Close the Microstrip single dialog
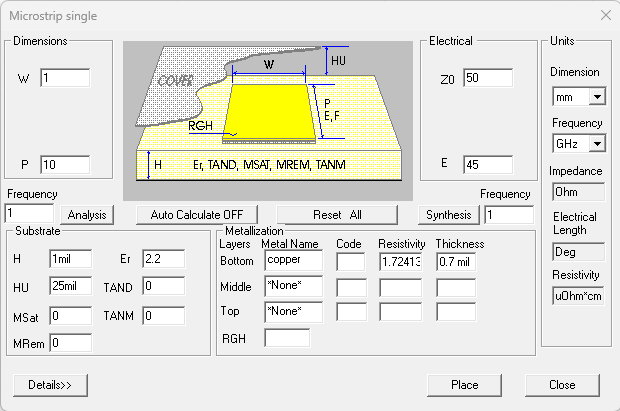620x411 pixels. (x=562, y=385)
